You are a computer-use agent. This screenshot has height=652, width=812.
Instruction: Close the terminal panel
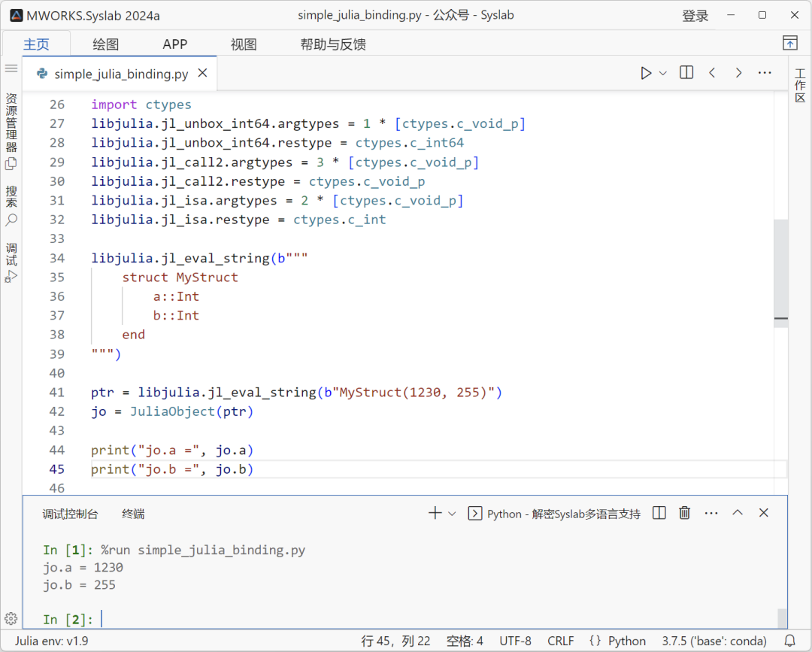[763, 513]
